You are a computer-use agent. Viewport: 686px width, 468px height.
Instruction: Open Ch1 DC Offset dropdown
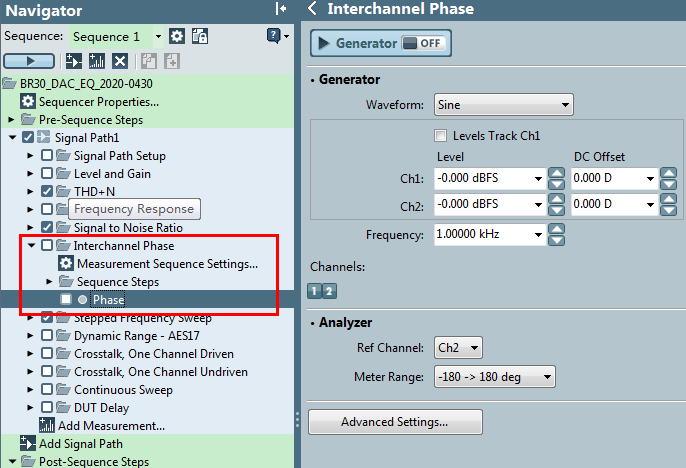click(650, 178)
